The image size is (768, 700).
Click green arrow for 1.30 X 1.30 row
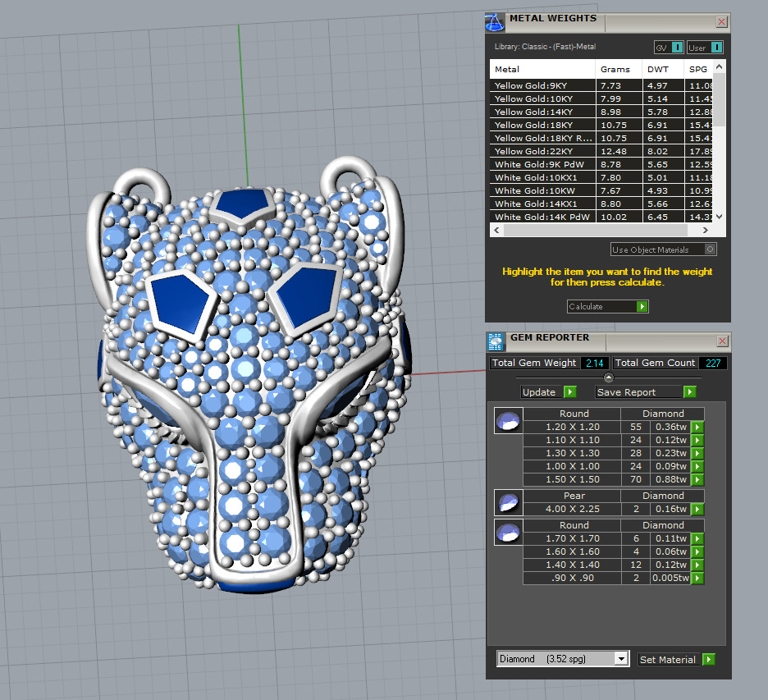tap(697, 454)
